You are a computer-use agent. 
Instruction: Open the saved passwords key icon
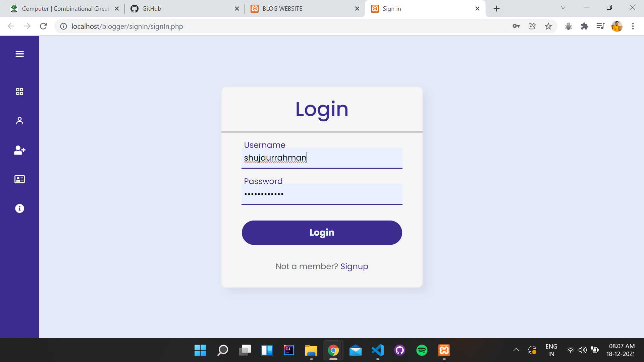(x=516, y=26)
